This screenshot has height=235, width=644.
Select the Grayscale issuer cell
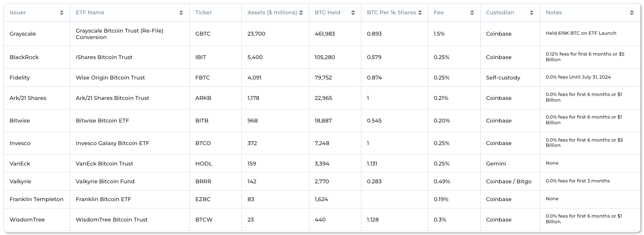coord(23,34)
